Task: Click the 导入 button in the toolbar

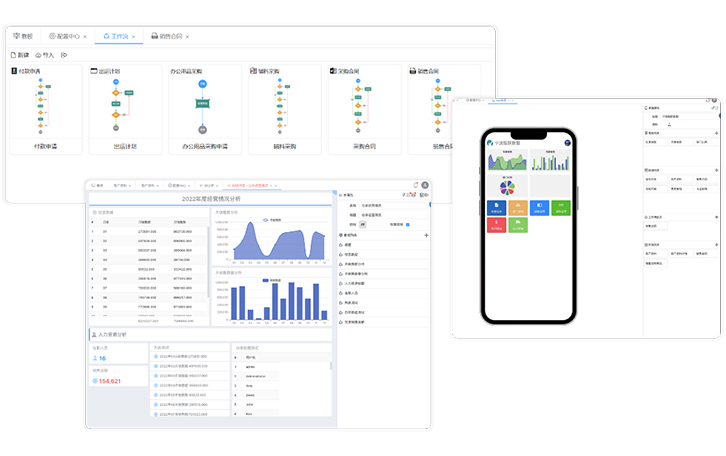Action: (x=45, y=55)
